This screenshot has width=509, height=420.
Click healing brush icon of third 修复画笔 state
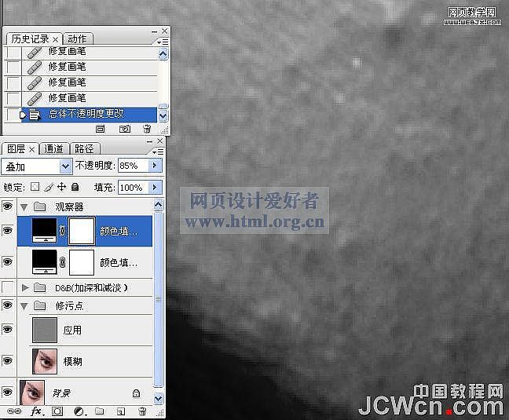click(35, 82)
